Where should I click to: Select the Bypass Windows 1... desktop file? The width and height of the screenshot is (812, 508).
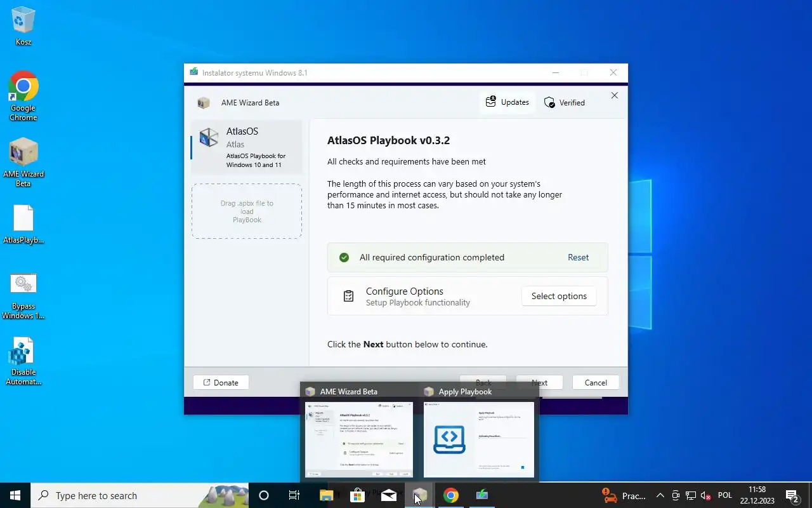[23, 296]
